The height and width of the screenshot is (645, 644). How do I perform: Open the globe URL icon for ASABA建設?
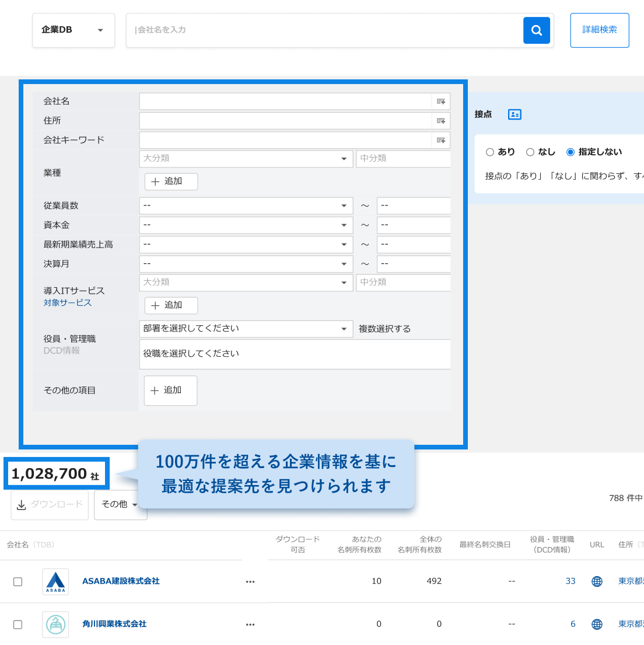[597, 581]
